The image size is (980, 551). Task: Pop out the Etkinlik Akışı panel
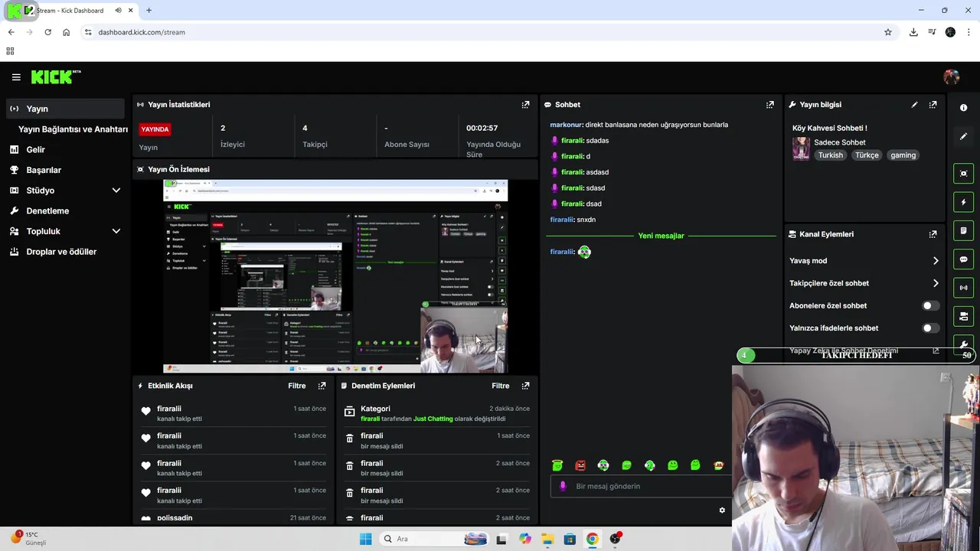(x=322, y=386)
